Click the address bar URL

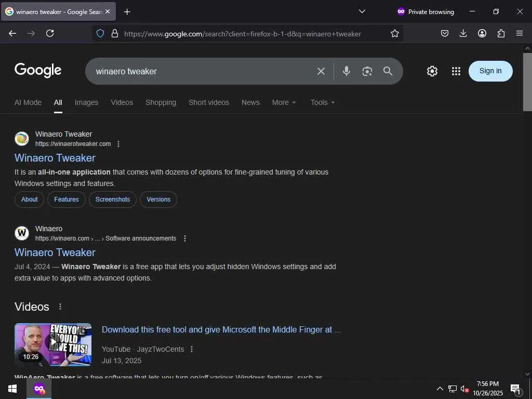[242, 34]
